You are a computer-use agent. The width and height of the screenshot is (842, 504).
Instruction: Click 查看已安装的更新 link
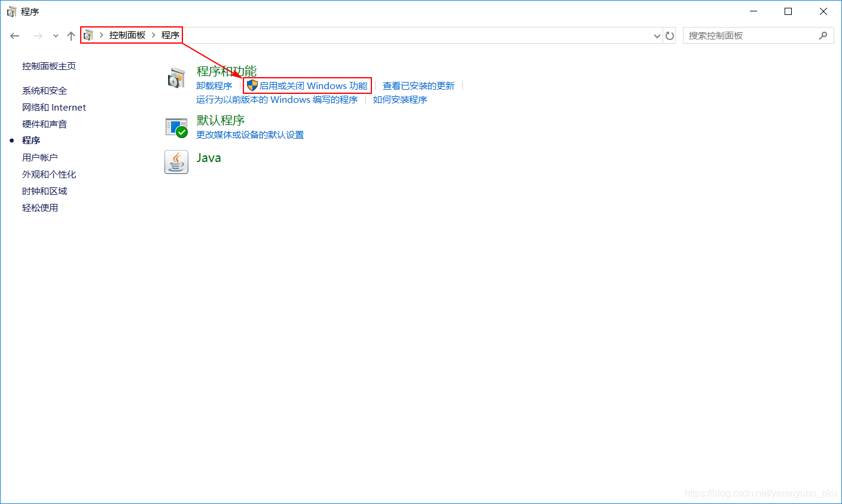click(419, 86)
